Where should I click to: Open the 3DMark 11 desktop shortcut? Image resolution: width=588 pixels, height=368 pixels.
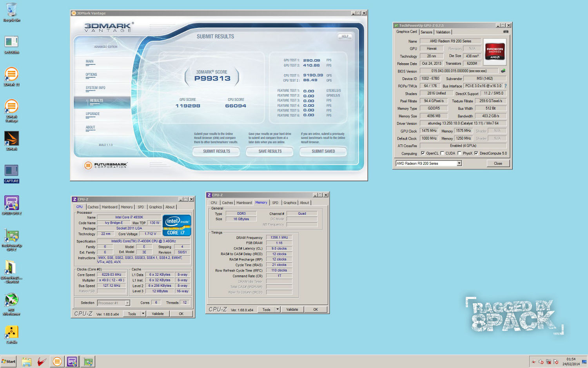(11, 77)
